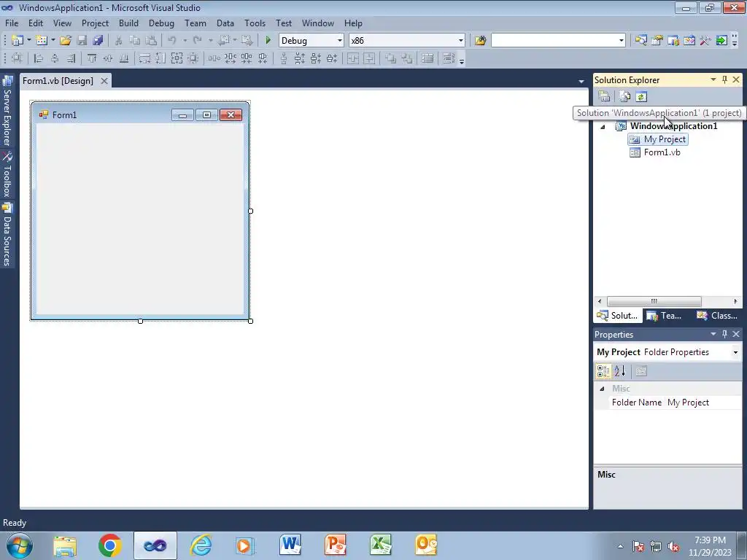This screenshot has height=560, width=747.
Task: Click the Save floppy disk icon
Action: point(82,41)
